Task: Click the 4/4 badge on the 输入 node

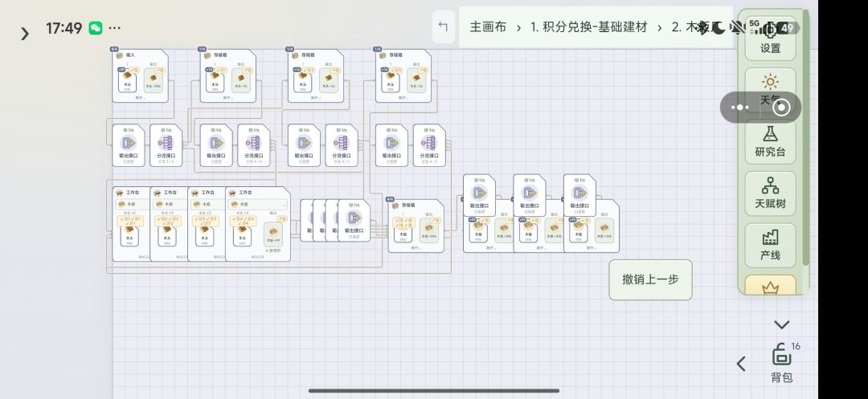Action: [115, 49]
